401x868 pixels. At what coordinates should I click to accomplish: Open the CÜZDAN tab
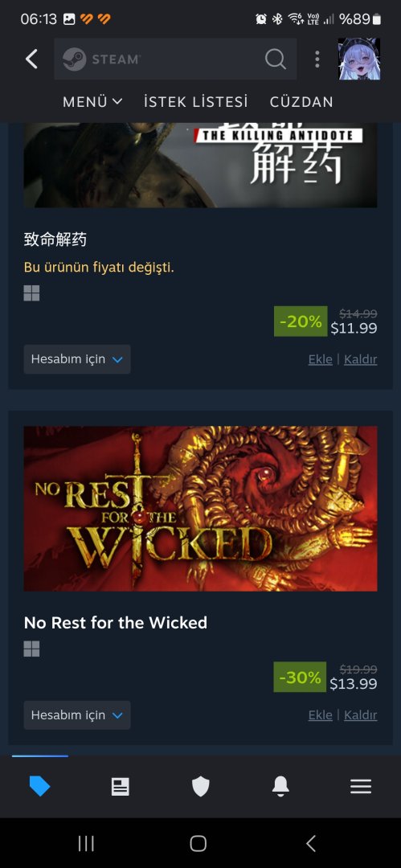tap(301, 102)
